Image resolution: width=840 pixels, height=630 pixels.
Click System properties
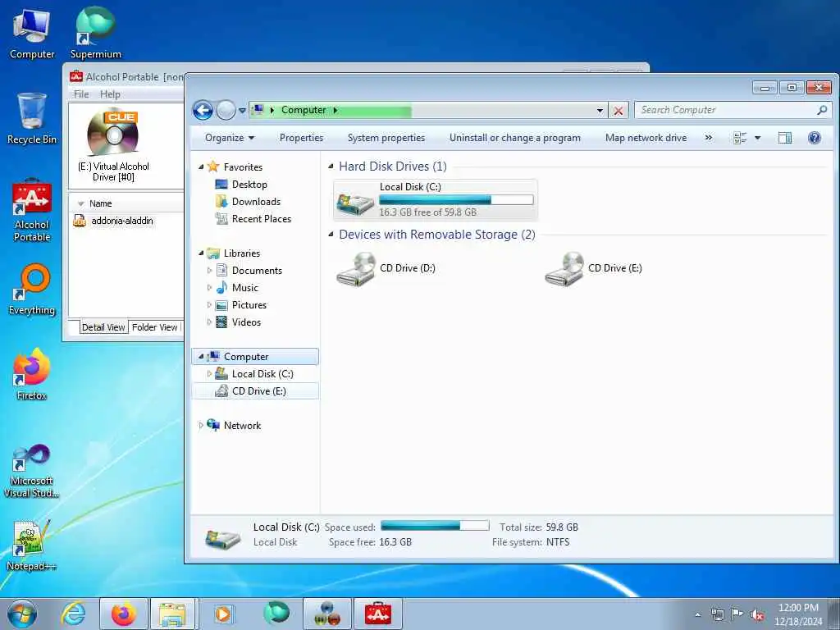pos(386,138)
